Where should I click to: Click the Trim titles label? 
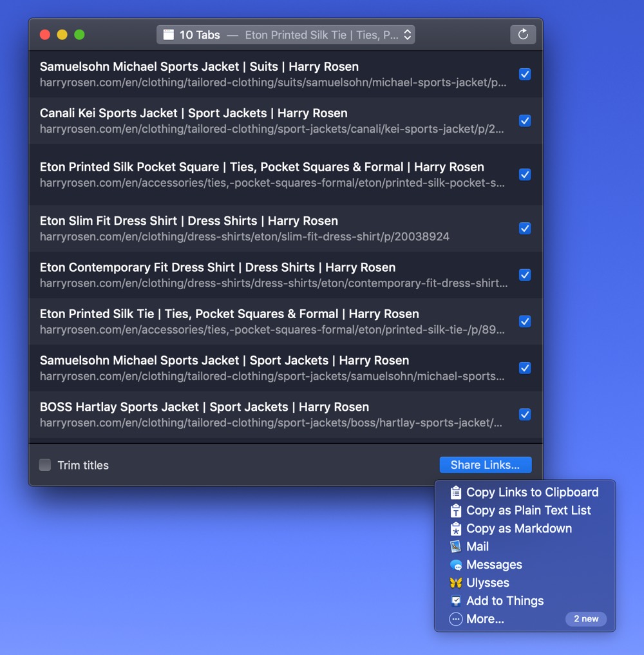click(x=83, y=466)
